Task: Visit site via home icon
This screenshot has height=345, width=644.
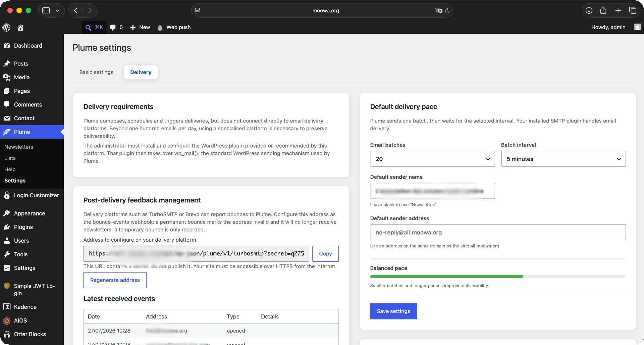Action: point(20,28)
